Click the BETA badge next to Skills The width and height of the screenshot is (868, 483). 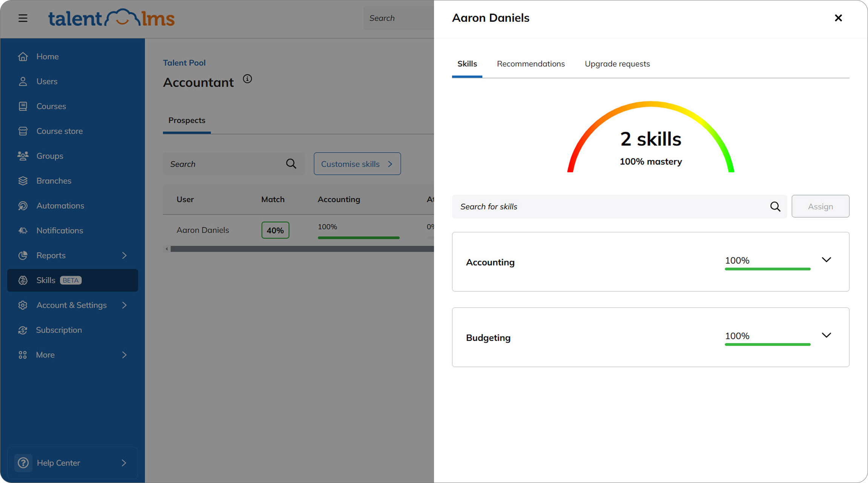click(x=71, y=280)
